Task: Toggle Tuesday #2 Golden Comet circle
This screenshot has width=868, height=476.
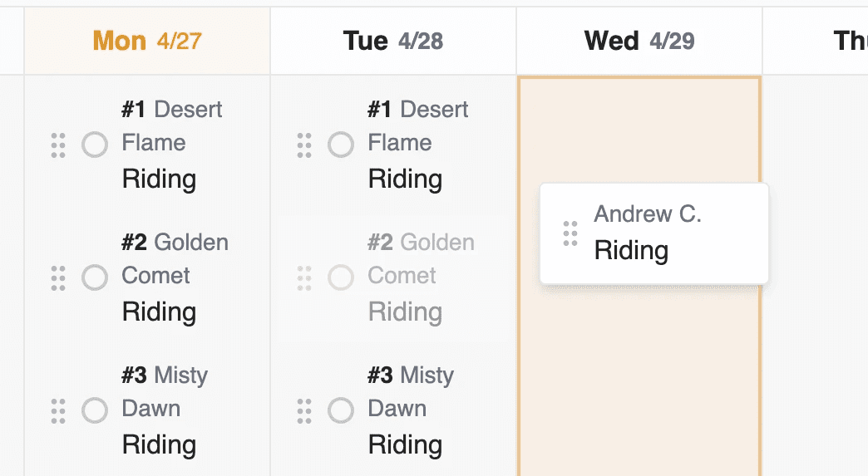Action: tap(340, 277)
